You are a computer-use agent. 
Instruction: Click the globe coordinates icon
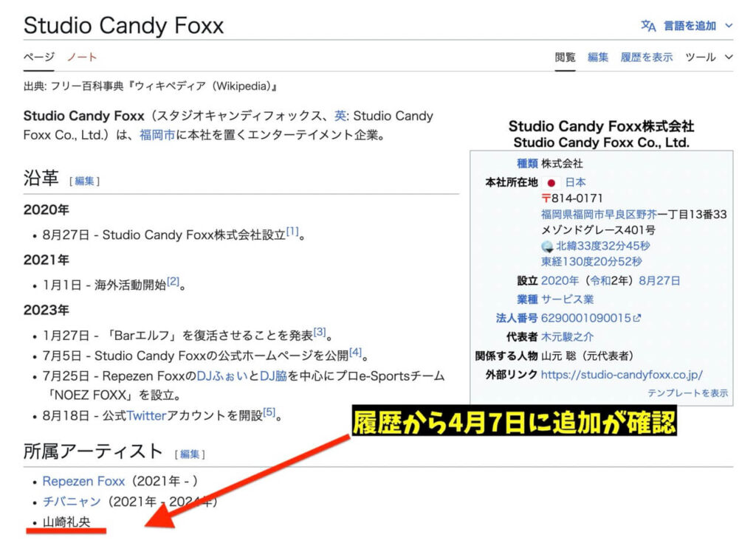[547, 246]
